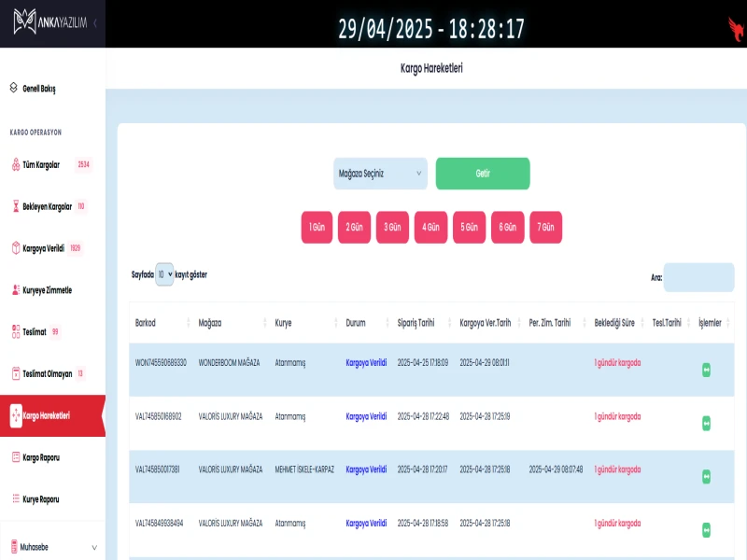Click the Kuryeye Zimmetle courier icon
Screen dimensions: 747x560
click(15, 290)
